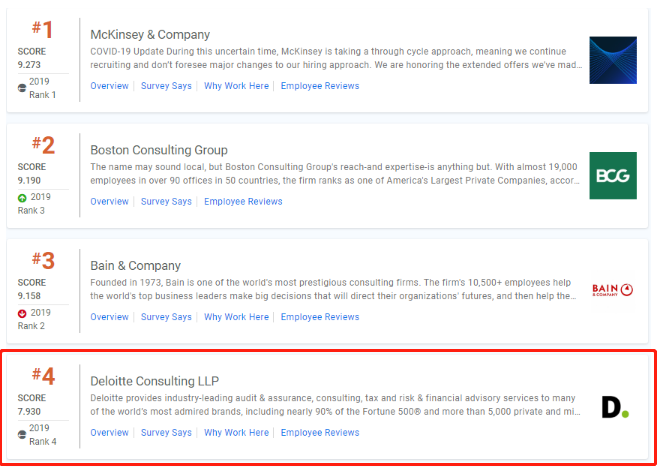Viewport: 658px width, 467px height.
Task: Open McKinsey Survey Says link
Action: 166,86
